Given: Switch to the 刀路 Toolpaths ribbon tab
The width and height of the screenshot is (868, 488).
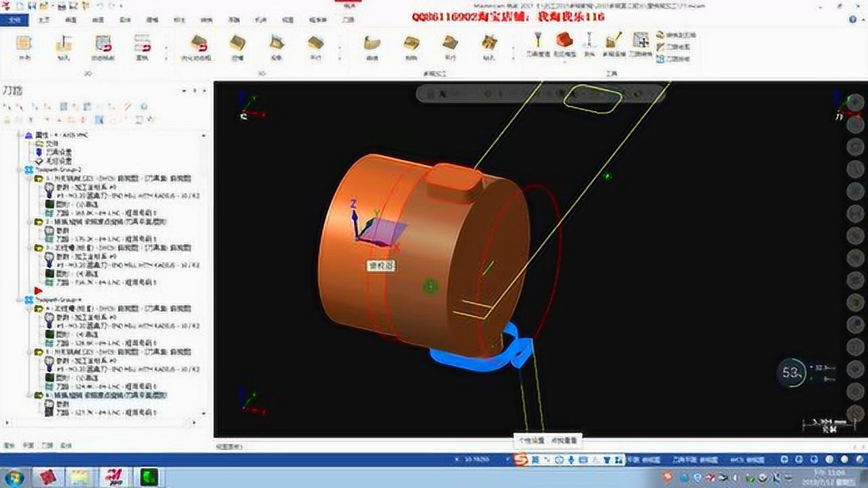Looking at the screenshot, I should tap(348, 20).
